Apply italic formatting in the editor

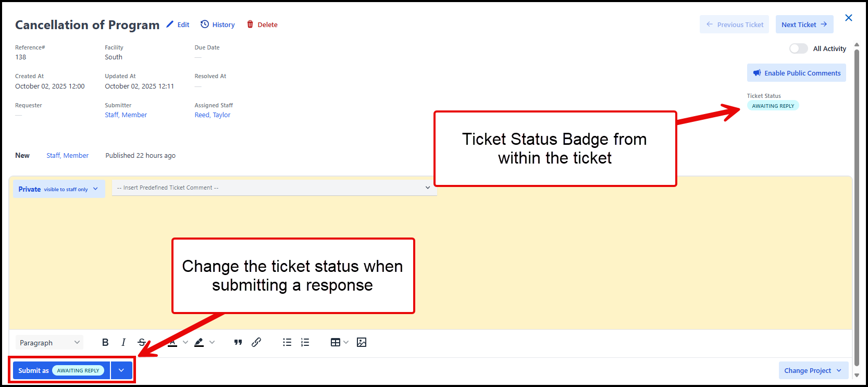tap(123, 342)
